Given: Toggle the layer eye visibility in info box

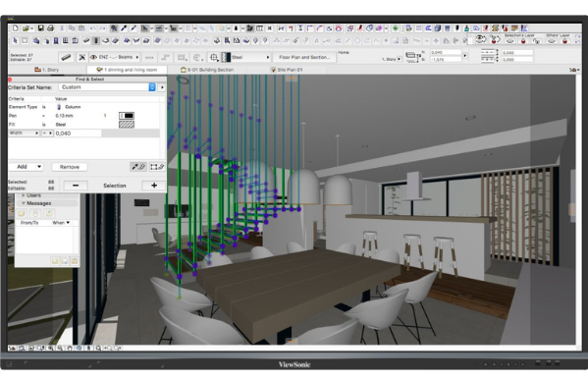Looking at the screenshot, I should [x=93, y=57].
